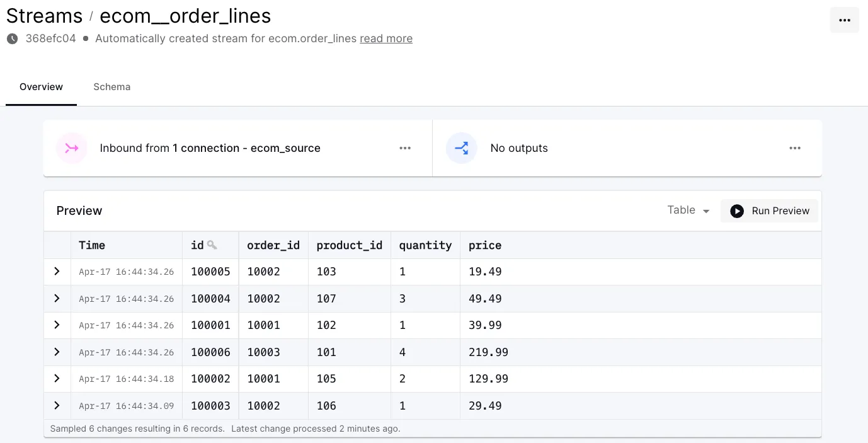Click the play icon in Run Preview

coord(737,211)
